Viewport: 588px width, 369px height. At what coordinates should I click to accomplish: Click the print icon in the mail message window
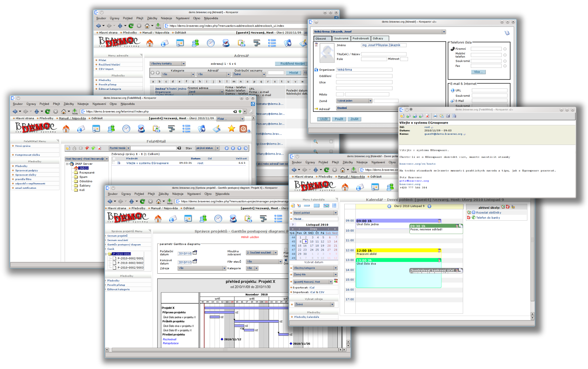tap(435, 116)
